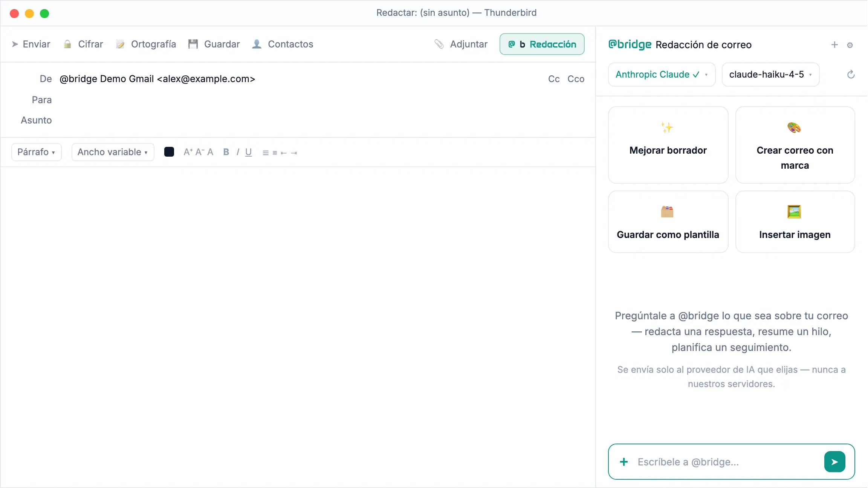Click the plus attachment icon in chat input

pyautogui.click(x=624, y=462)
